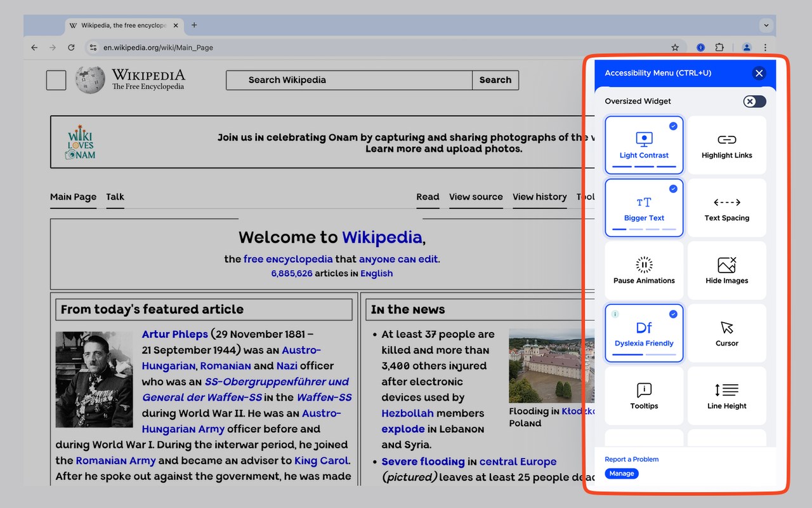Open the View source tab

point(476,197)
